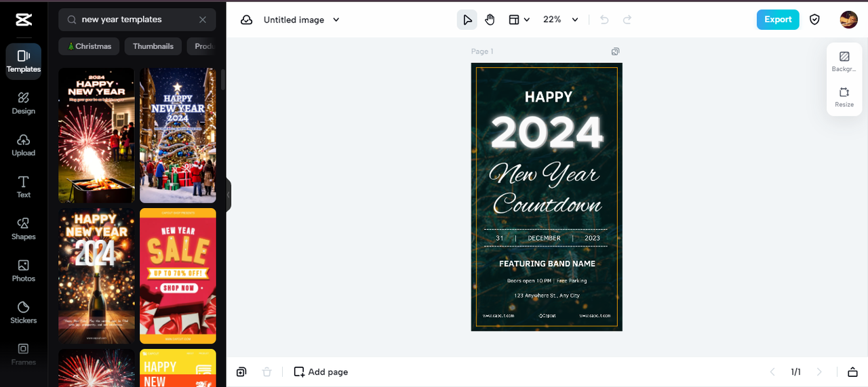Open the canvas Resize option
868x387 pixels.
[x=844, y=97]
